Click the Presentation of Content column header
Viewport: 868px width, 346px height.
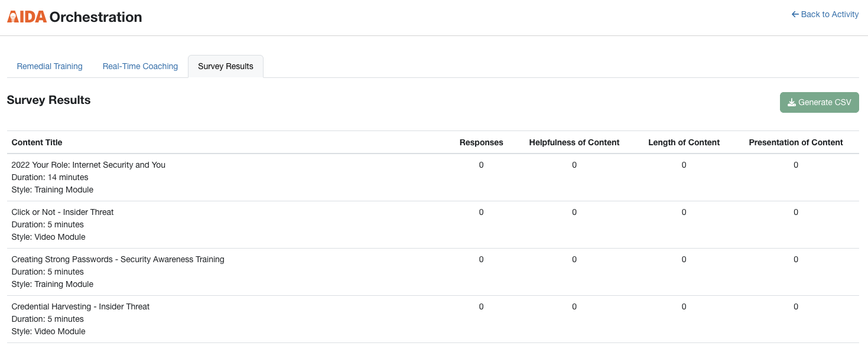[x=796, y=142]
